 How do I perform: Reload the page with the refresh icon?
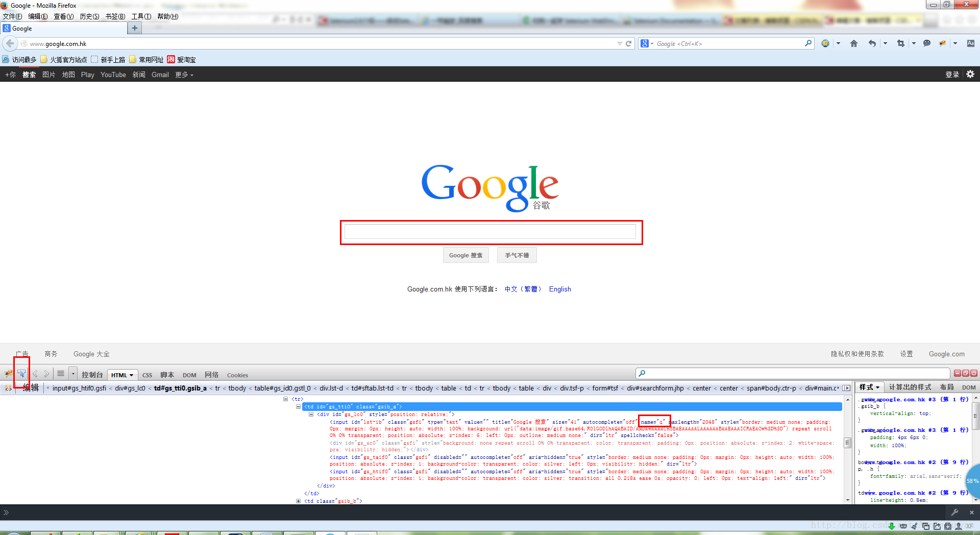pos(629,44)
